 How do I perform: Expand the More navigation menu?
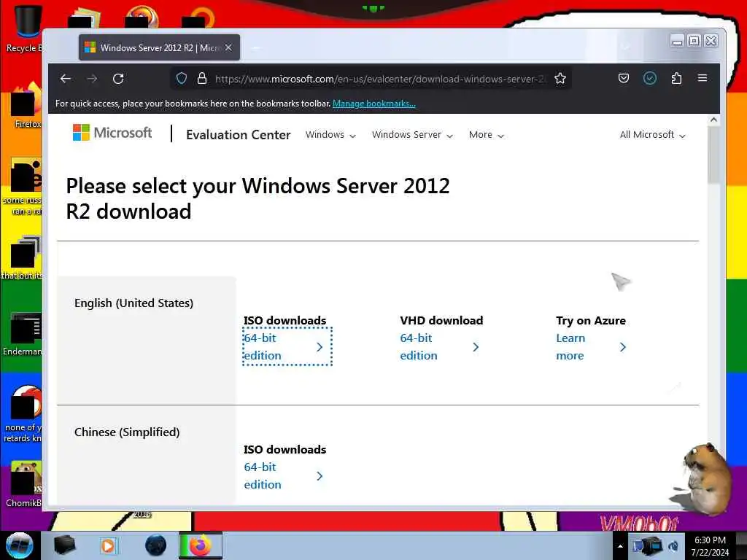pyautogui.click(x=486, y=135)
